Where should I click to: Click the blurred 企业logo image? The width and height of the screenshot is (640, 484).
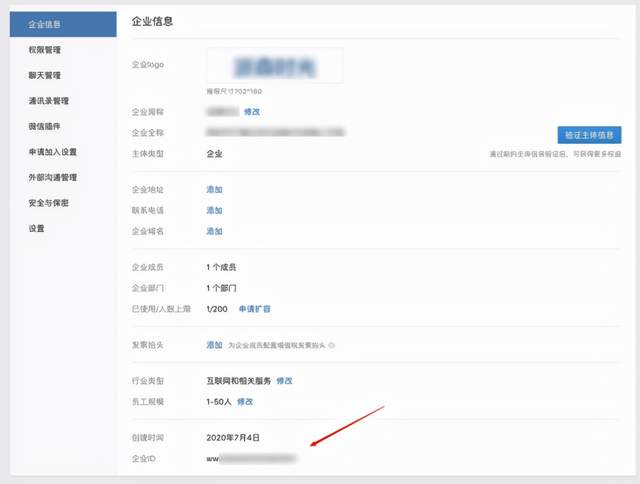point(275,66)
